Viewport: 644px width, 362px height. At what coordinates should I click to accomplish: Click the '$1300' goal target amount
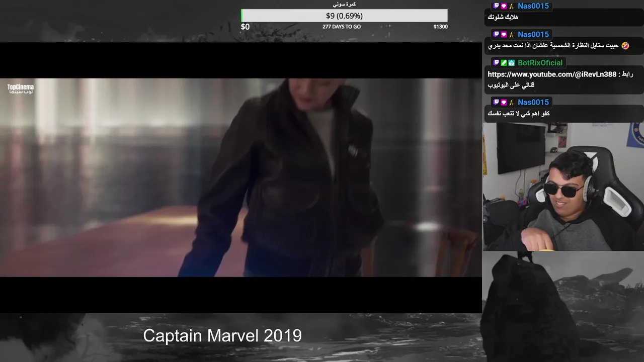[x=440, y=27]
